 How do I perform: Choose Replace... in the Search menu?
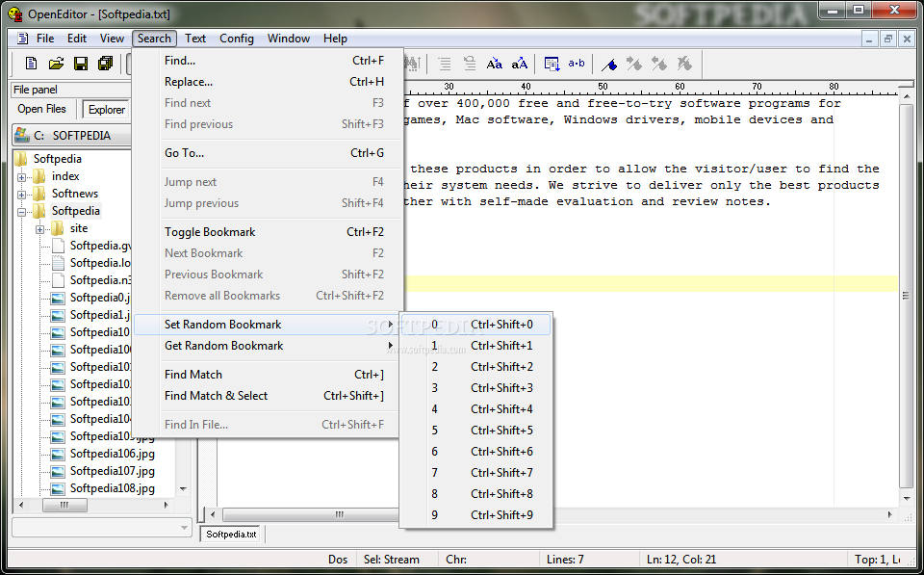click(269, 81)
